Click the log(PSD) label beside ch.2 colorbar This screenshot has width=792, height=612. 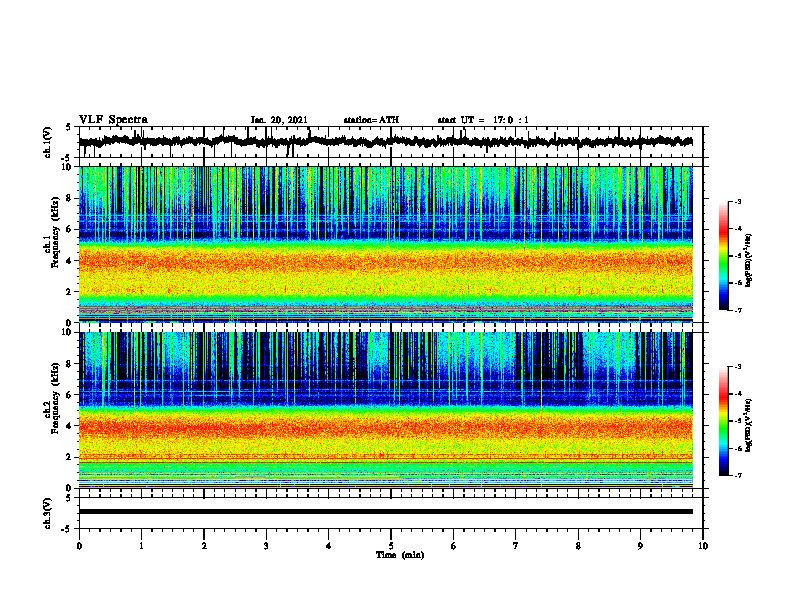[x=749, y=425]
